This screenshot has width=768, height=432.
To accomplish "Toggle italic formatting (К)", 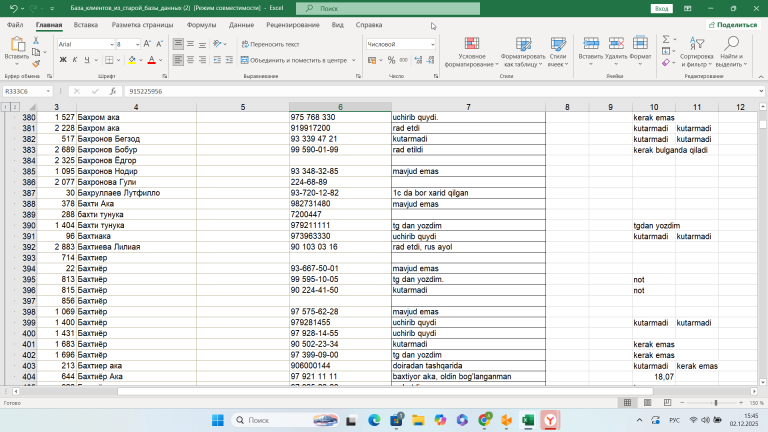I will tap(75, 60).
